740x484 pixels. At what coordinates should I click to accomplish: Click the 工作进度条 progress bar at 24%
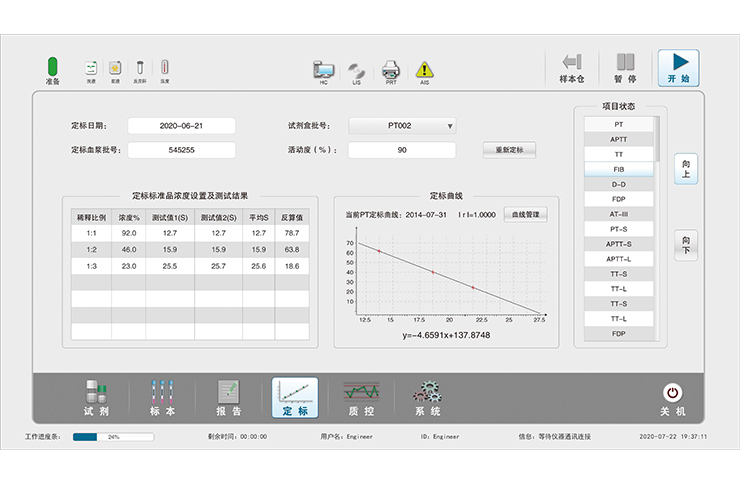pyautogui.click(x=113, y=437)
